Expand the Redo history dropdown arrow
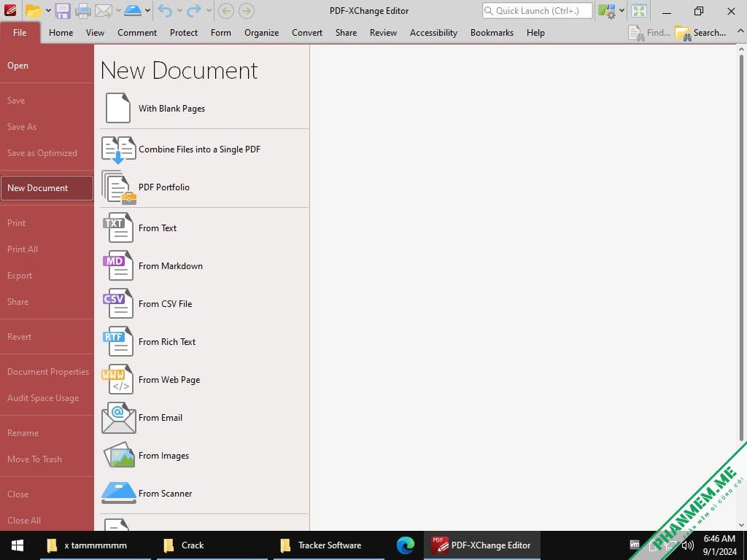 pos(209,10)
